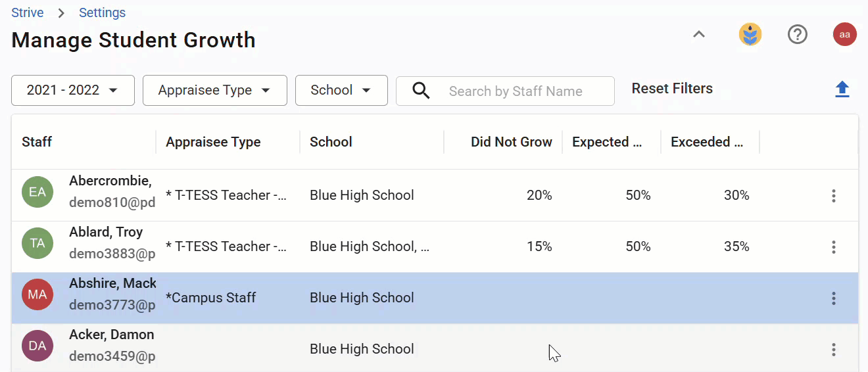Open the 'aa' user profile avatar
The width and height of the screenshot is (868, 372).
pos(845,34)
